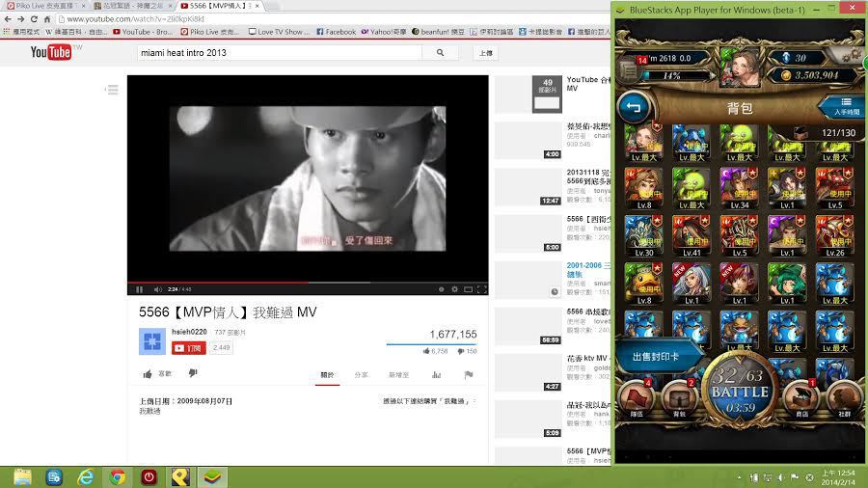868x488 pixels.
Task: Open File Explorer from the taskbar
Action: [x=23, y=477]
